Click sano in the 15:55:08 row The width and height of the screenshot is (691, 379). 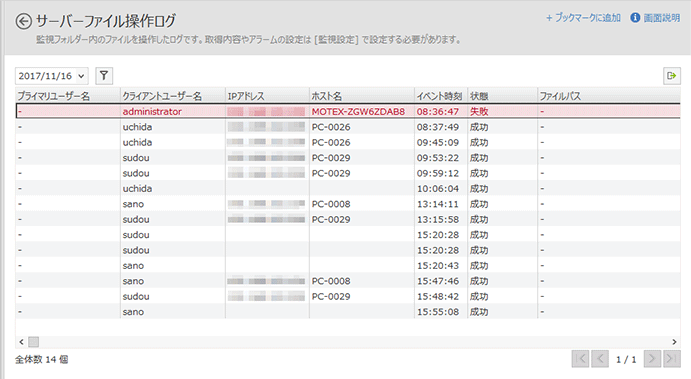(133, 312)
